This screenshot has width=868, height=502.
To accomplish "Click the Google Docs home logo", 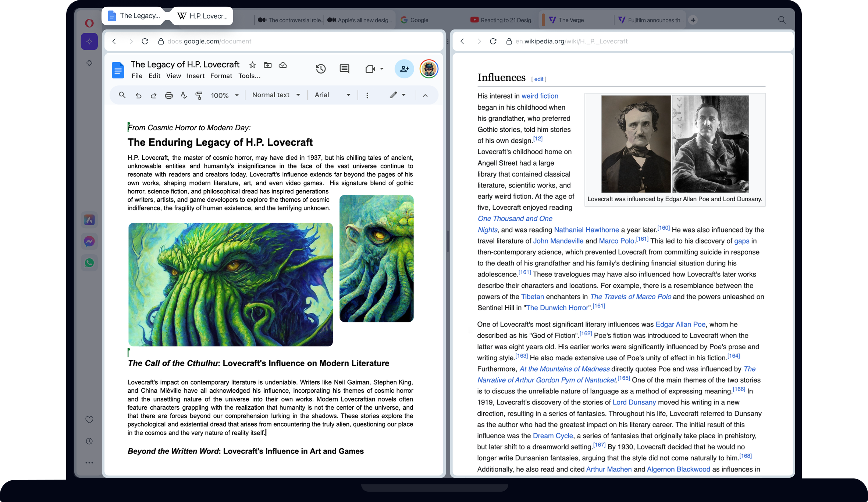I will (x=118, y=70).
